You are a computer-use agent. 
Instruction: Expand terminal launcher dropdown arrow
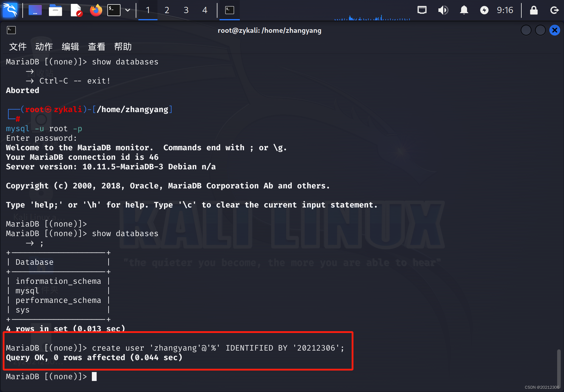(x=128, y=10)
